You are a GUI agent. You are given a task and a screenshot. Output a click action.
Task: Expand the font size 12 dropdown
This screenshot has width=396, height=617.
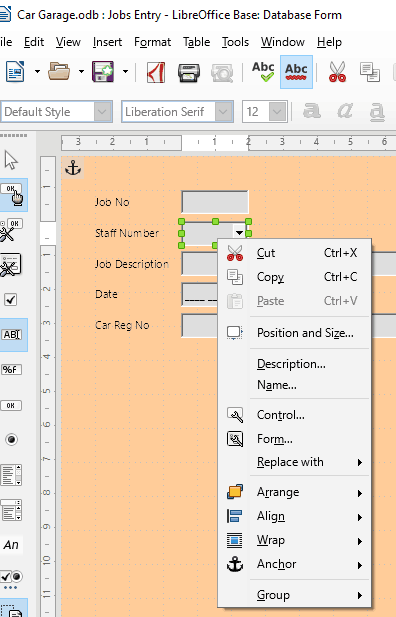tap(277, 112)
